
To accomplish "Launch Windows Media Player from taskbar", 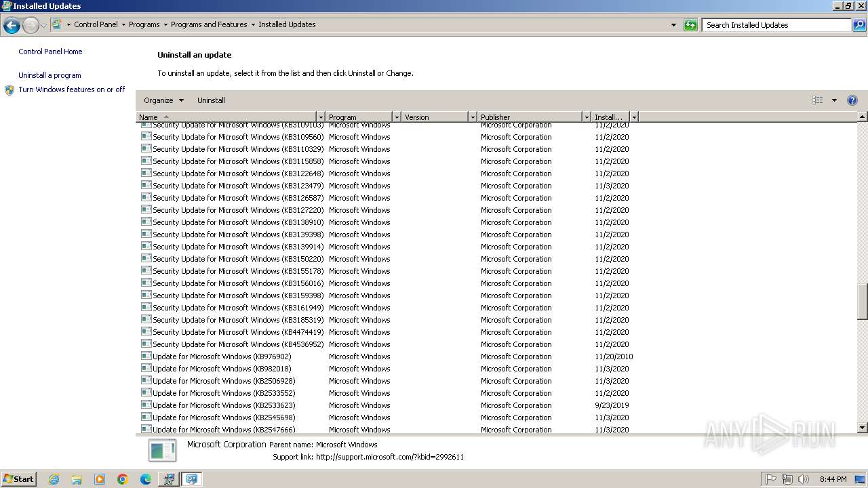I will 100,479.
